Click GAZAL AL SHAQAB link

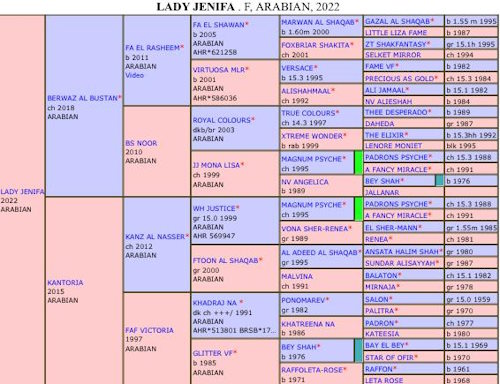point(397,21)
